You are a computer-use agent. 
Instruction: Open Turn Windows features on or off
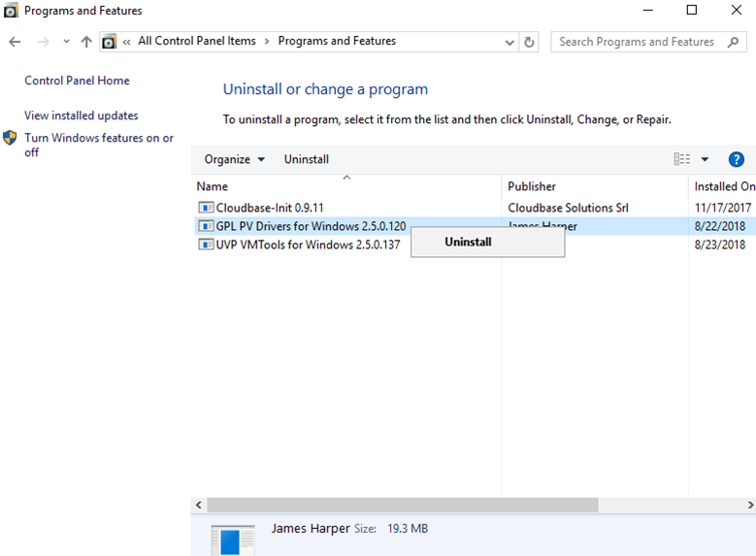tap(99, 145)
